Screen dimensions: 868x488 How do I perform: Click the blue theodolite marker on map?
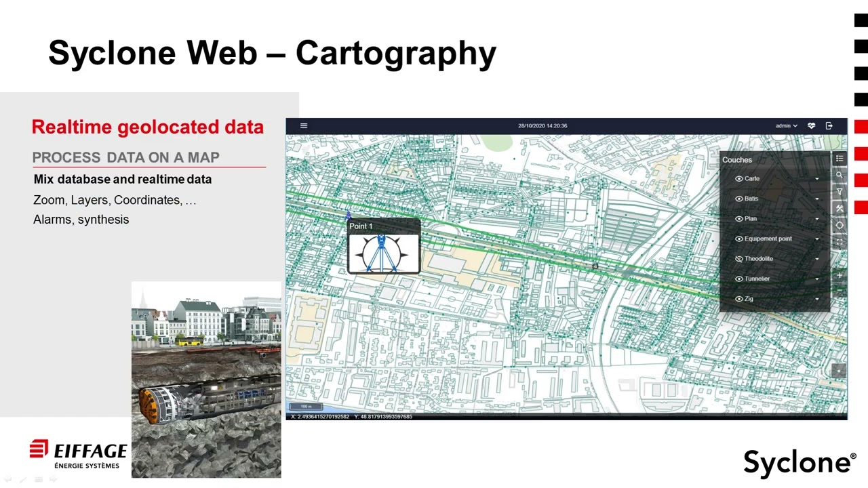(349, 215)
